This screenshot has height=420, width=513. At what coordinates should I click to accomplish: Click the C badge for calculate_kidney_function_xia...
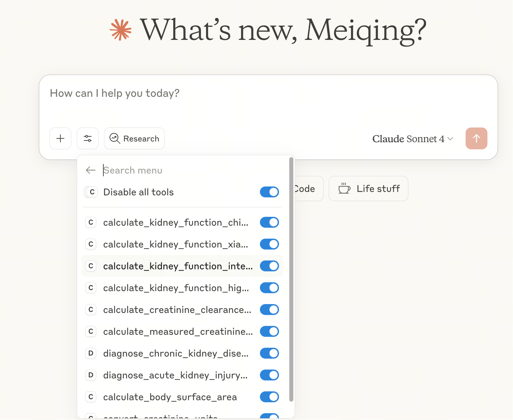pyautogui.click(x=91, y=244)
